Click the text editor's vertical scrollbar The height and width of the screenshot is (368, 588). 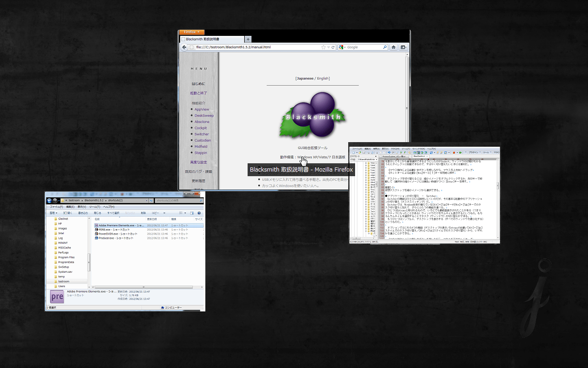click(x=498, y=186)
